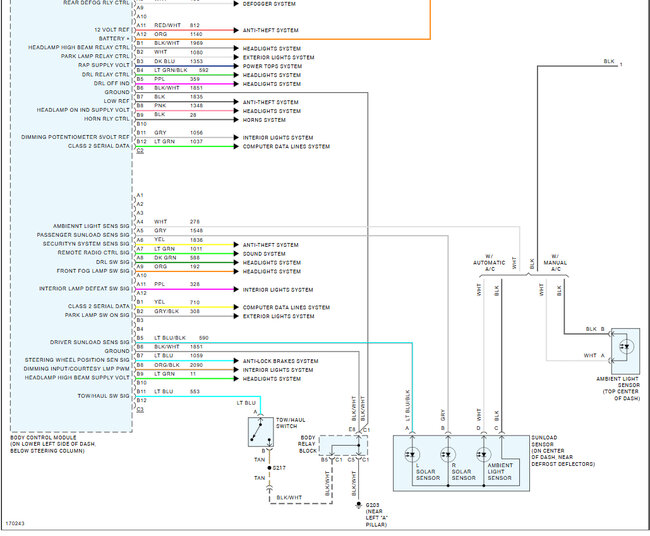
Task: Click the G203 ground symbol
Action: point(359,505)
